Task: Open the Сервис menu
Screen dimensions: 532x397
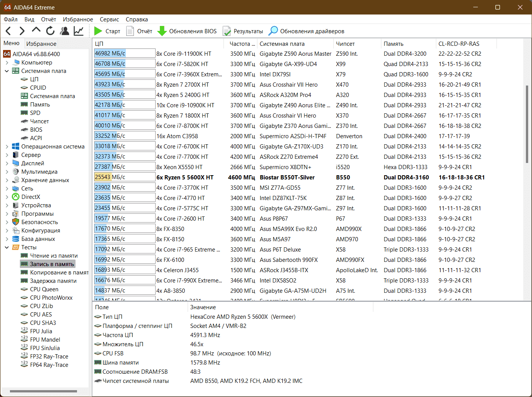Action: (x=109, y=19)
